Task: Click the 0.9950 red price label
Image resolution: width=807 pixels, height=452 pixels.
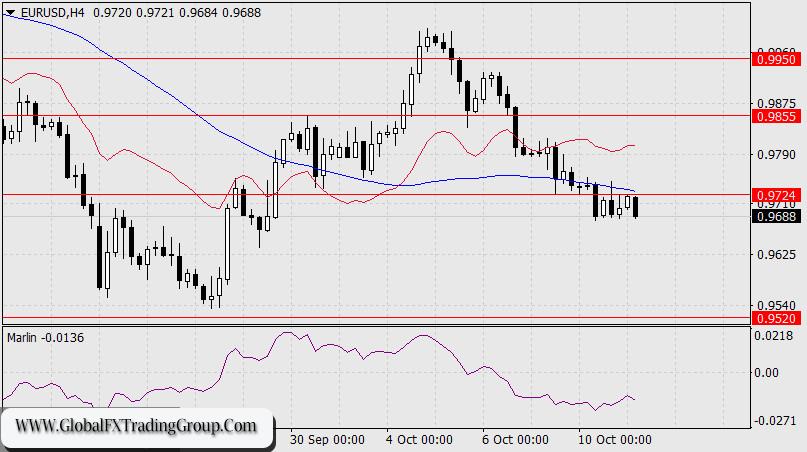Action: [x=777, y=59]
